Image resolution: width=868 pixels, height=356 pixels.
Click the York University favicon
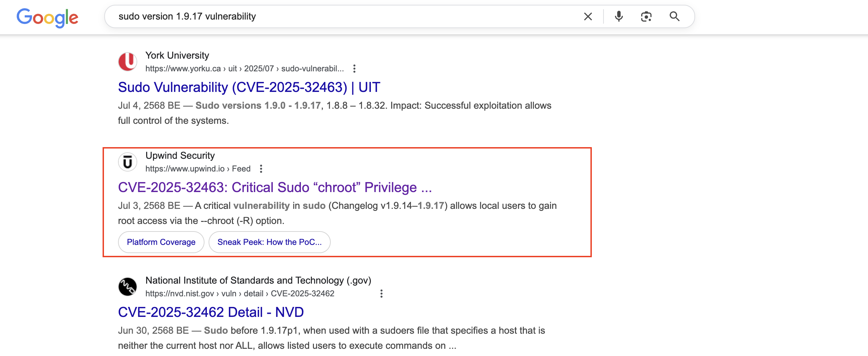coord(128,62)
